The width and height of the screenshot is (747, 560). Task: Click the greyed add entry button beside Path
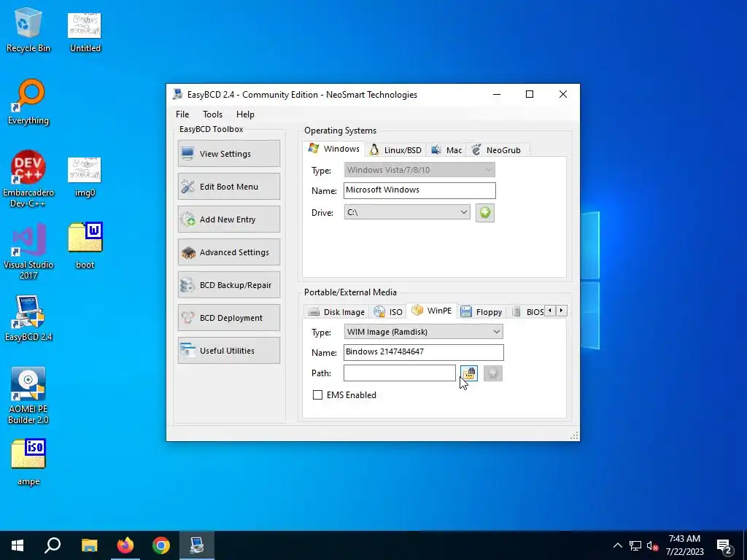pos(492,373)
